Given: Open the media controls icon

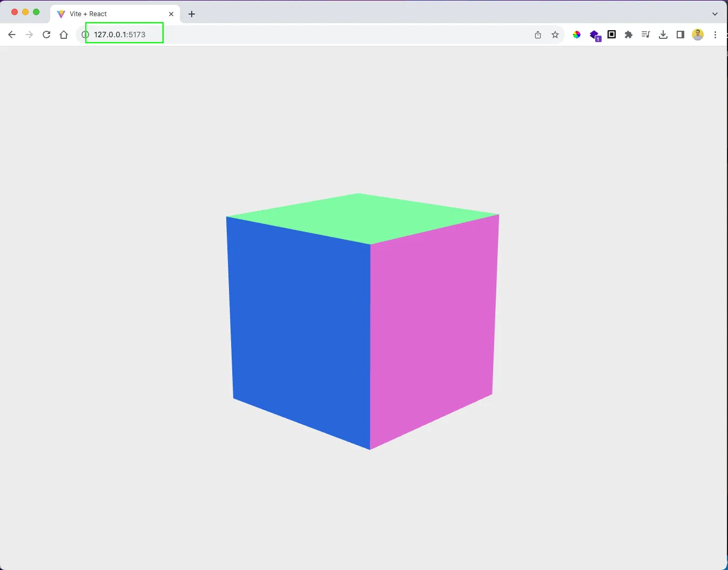Looking at the screenshot, I should click(x=646, y=35).
